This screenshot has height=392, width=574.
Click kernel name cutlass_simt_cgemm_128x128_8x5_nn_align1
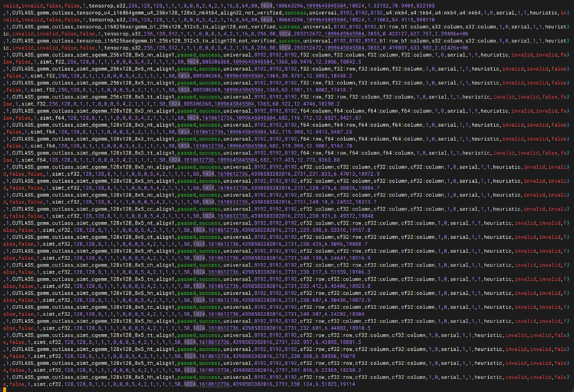114,167
